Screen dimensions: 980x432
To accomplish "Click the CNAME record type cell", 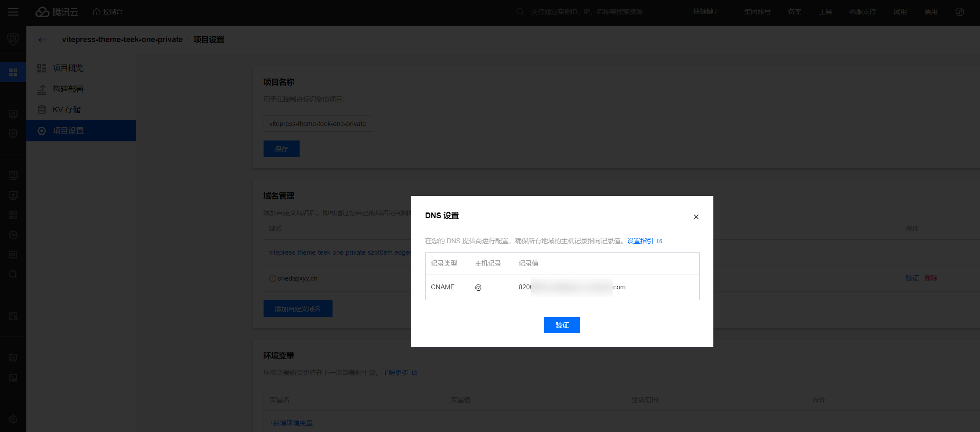I will (x=443, y=287).
